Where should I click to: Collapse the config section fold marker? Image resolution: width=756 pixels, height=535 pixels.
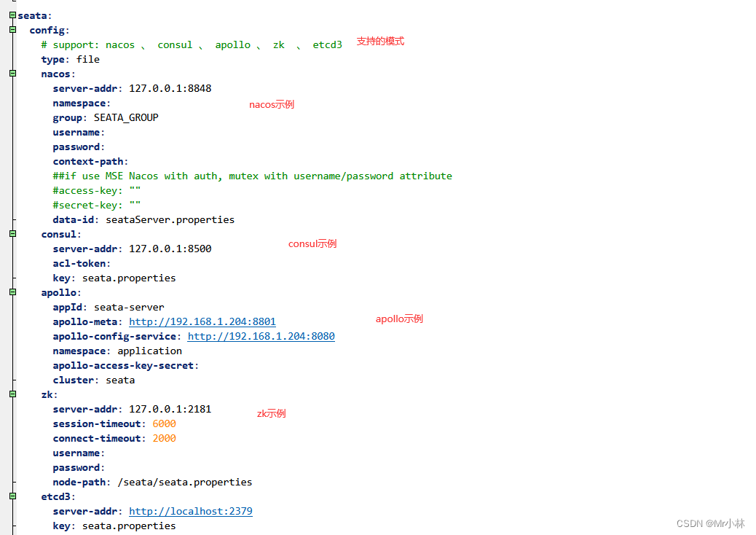pyautogui.click(x=13, y=29)
